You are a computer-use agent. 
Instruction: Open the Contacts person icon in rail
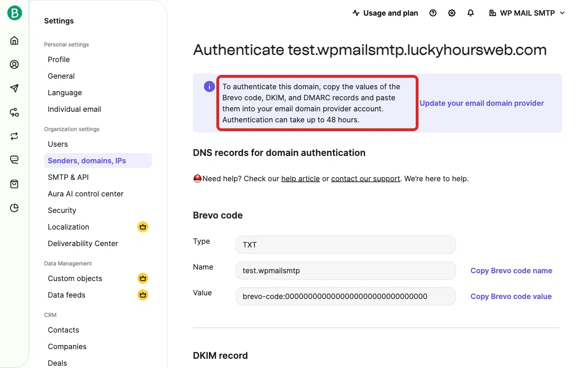coord(14,64)
